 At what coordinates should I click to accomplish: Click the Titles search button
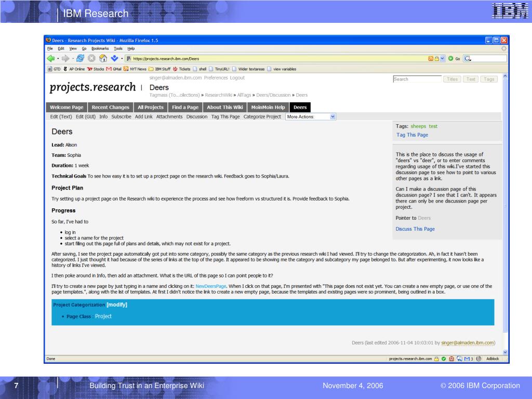click(452, 79)
